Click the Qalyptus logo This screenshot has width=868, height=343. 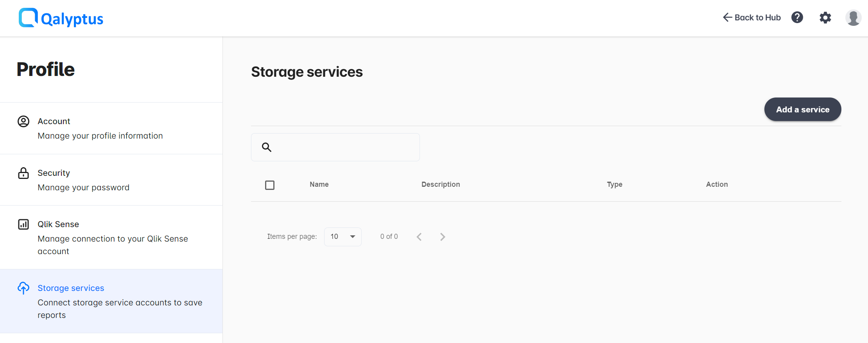coord(61,18)
